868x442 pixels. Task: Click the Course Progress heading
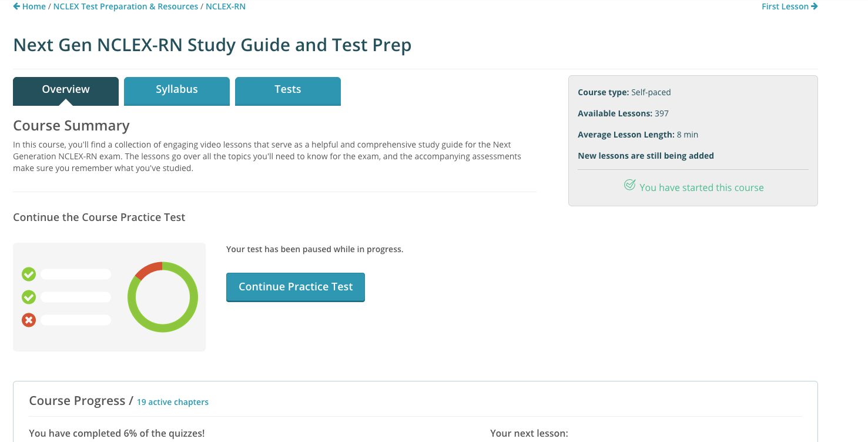point(77,401)
